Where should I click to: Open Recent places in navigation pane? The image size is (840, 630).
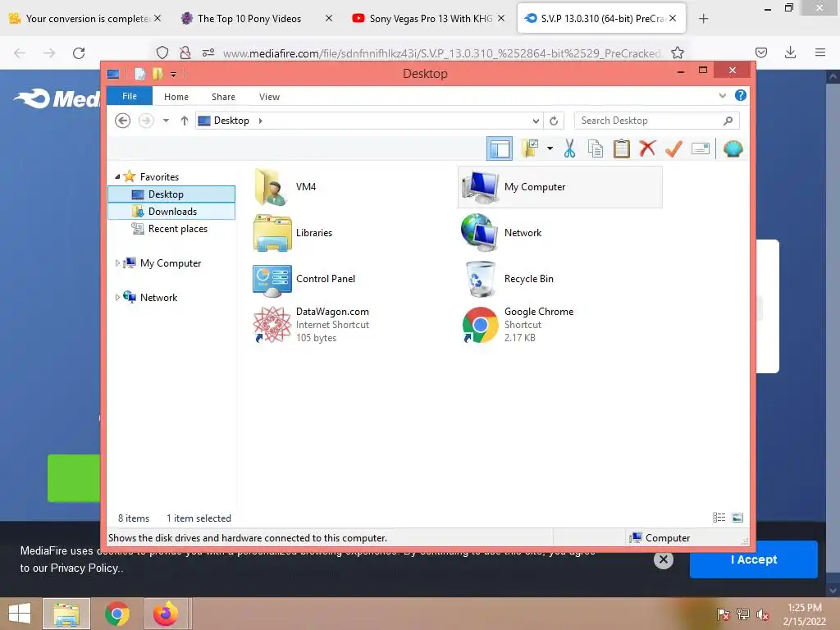(x=169, y=229)
